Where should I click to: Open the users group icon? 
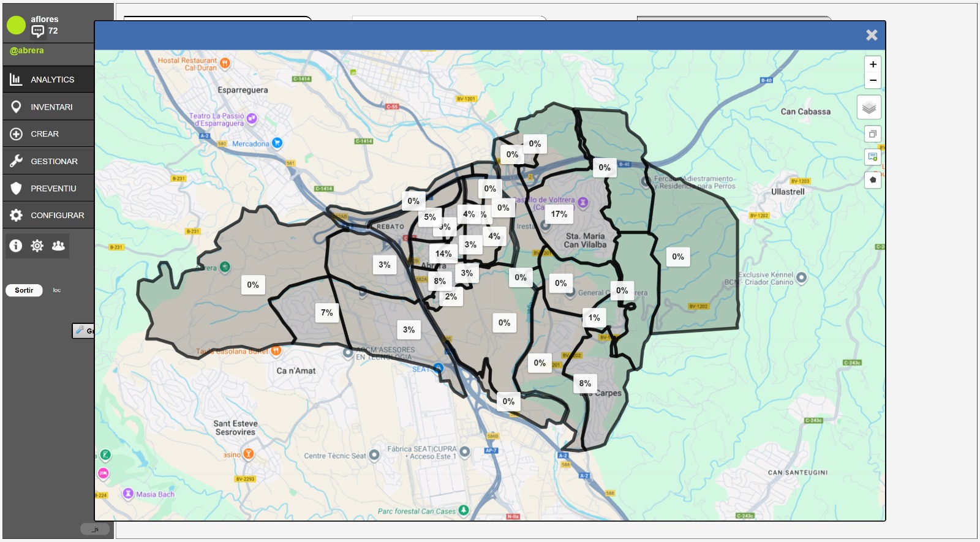(58, 246)
